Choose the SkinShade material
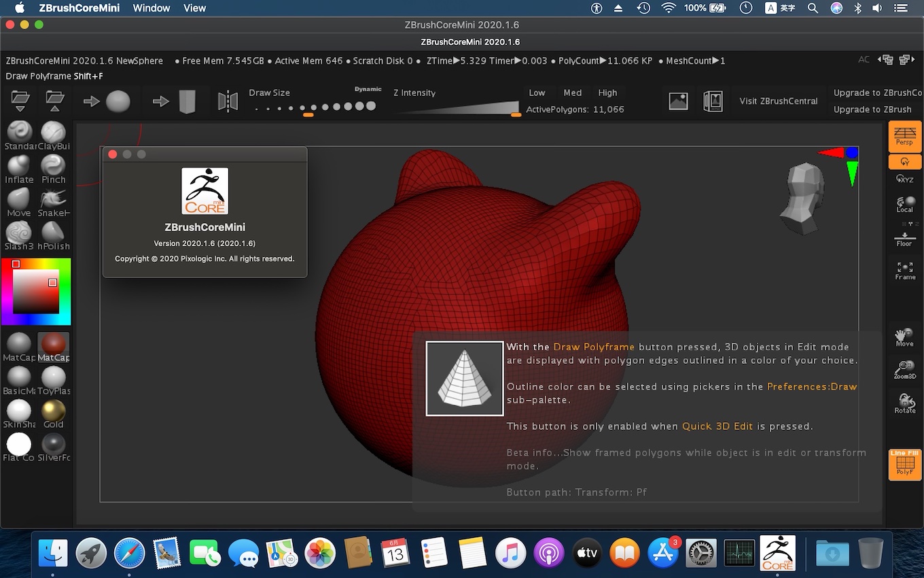This screenshot has height=578, width=924. [19, 414]
